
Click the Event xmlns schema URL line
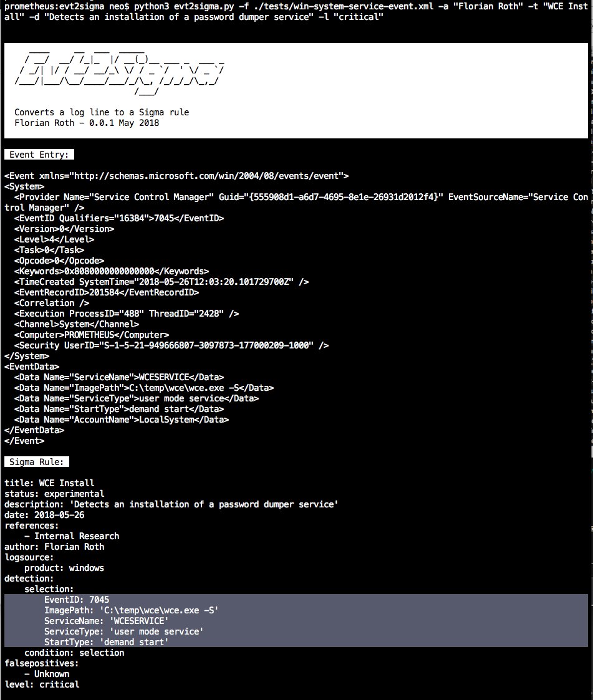click(x=176, y=175)
